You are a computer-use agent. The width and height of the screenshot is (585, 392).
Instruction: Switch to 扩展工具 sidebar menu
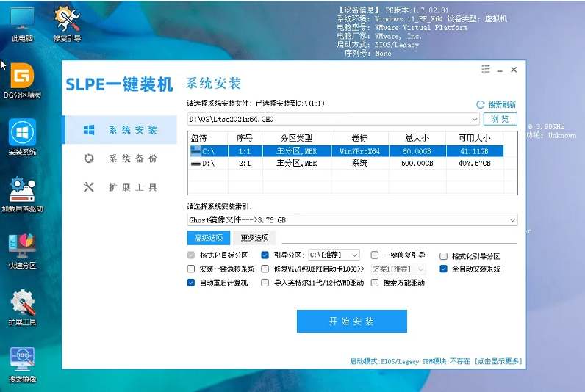120,186
